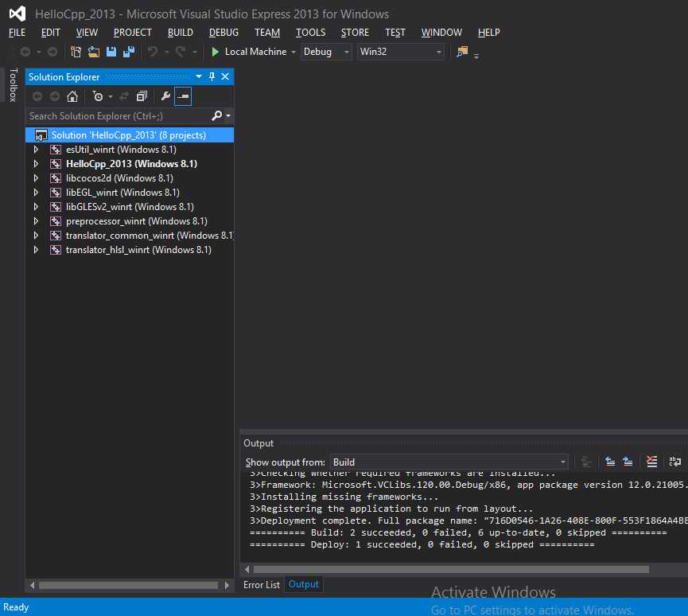688x616 pixels.
Task: Open the toolbar overflow options arrow
Action: [x=476, y=56]
